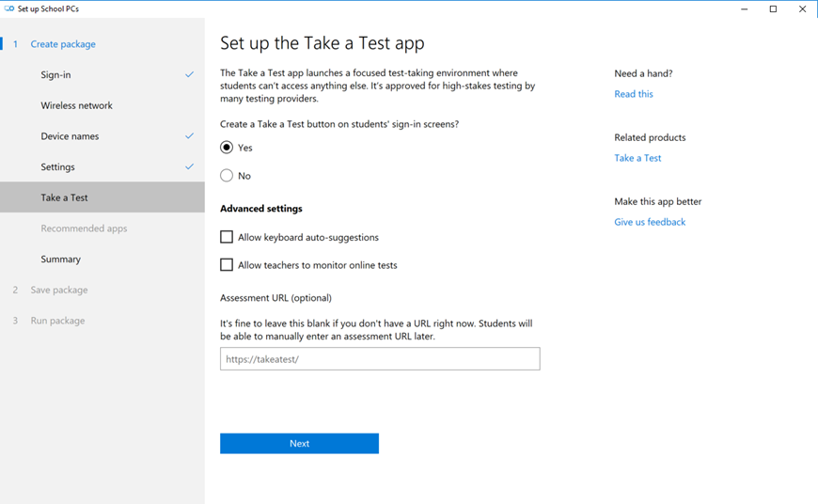Viewport: 818px width, 504px height.
Task: Click the Assessment URL text field
Action: point(380,359)
